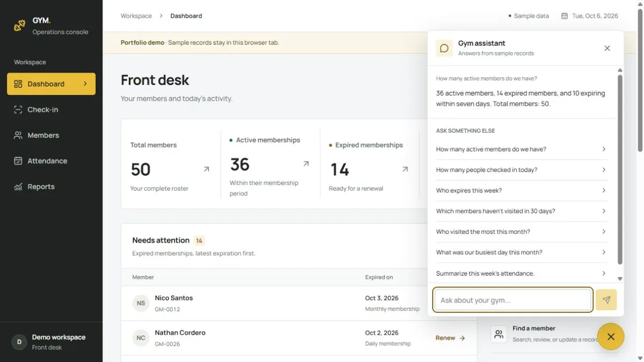
Task: Renew Nathan Cordero's membership
Action: click(450, 338)
